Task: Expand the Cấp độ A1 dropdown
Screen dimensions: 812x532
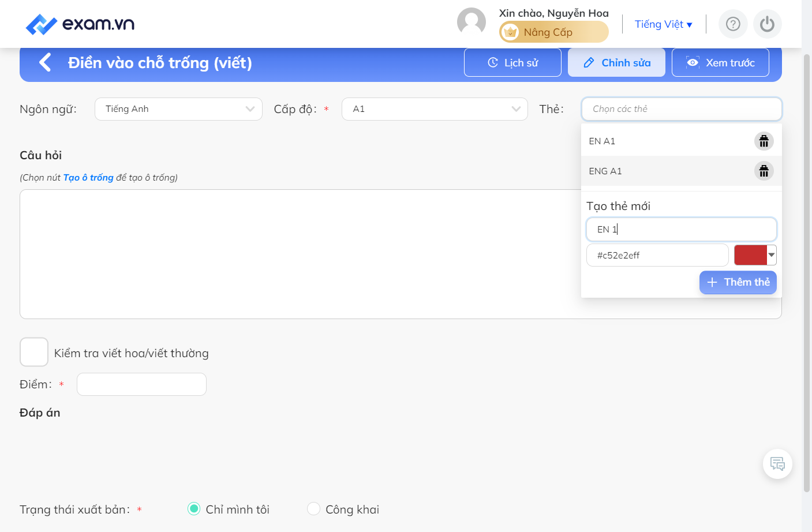Action: 435,109
